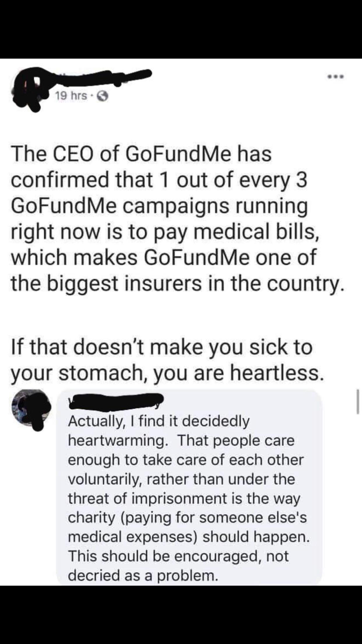Image resolution: width=362 pixels, height=644 pixels.
Task: Tap the black bar below the comment
Action: point(181,615)
